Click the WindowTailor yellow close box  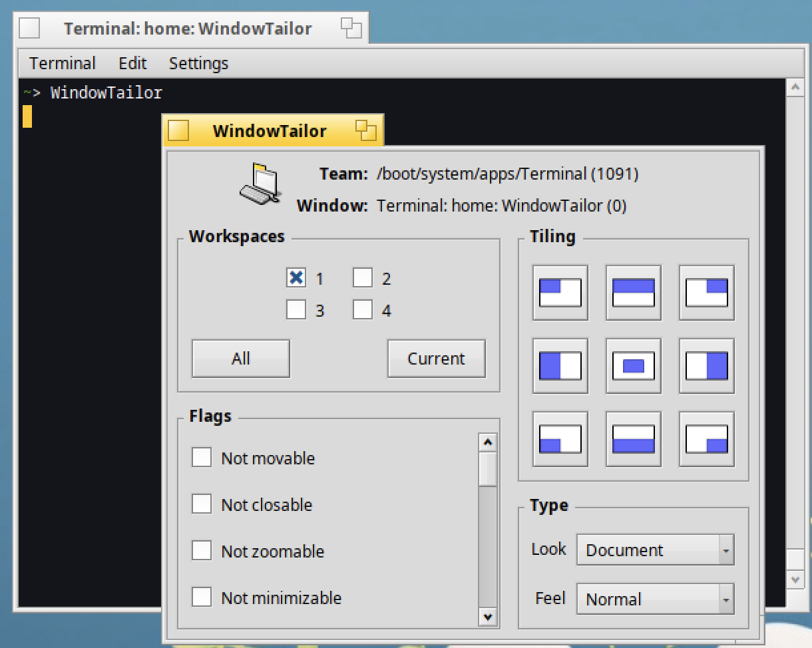point(178,130)
